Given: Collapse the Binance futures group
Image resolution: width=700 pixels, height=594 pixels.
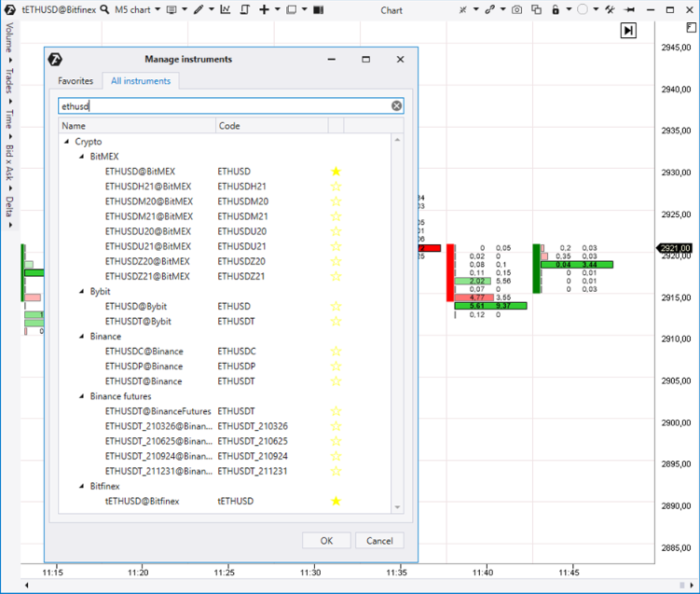Looking at the screenshot, I should (82, 396).
